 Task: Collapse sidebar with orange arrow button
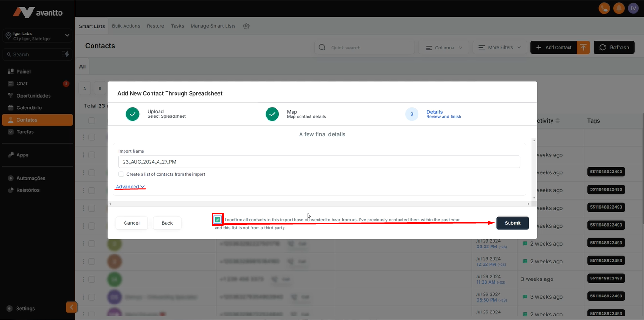[x=71, y=307]
